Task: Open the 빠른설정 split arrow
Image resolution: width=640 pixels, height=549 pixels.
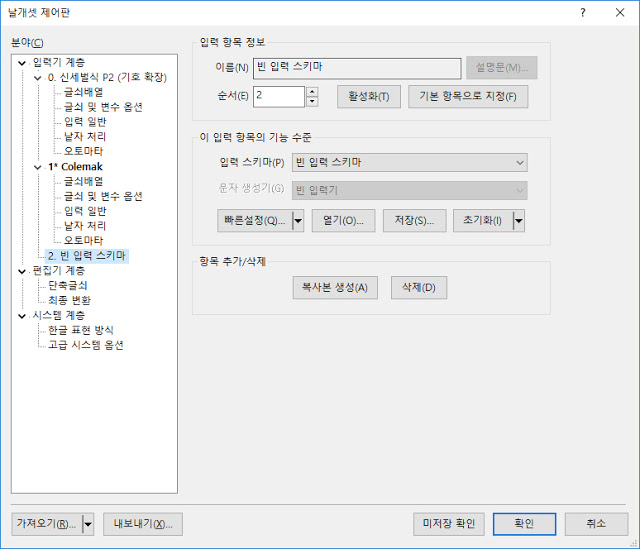Action: (298, 221)
